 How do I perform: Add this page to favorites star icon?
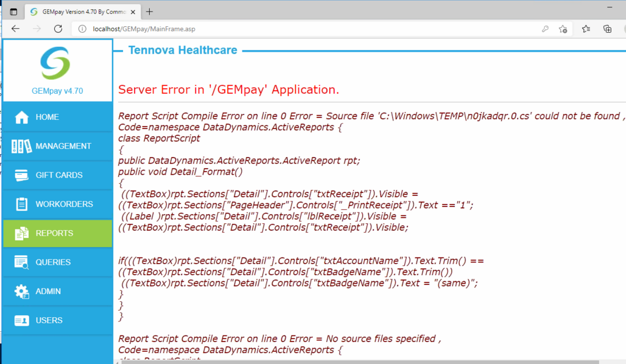click(x=563, y=29)
